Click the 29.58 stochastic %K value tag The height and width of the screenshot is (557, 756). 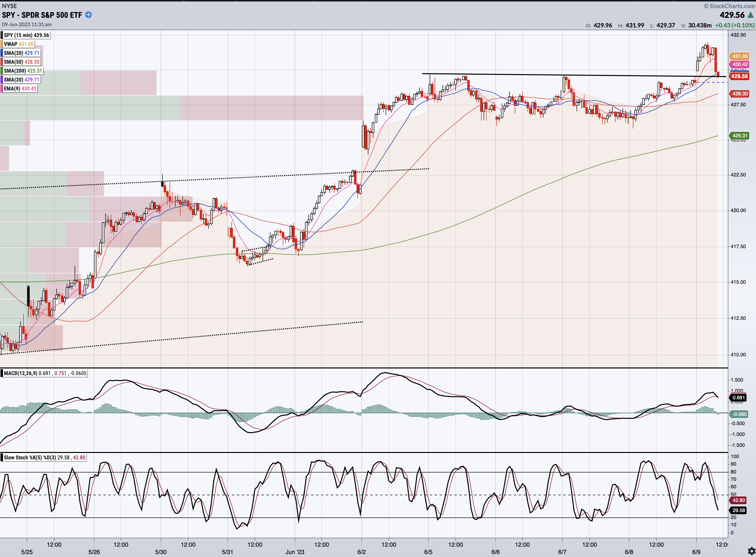pyautogui.click(x=738, y=510)
